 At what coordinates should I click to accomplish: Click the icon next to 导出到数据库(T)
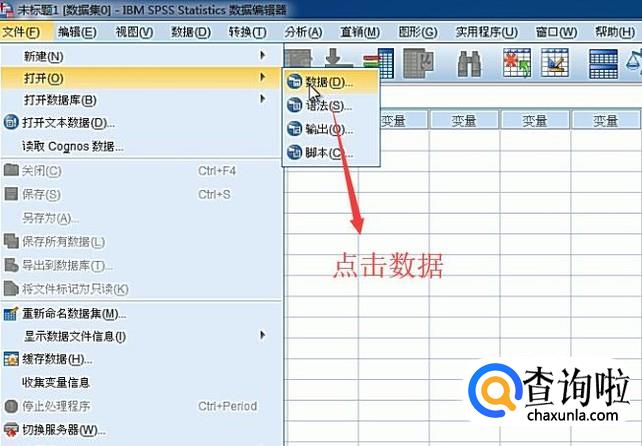11,265
